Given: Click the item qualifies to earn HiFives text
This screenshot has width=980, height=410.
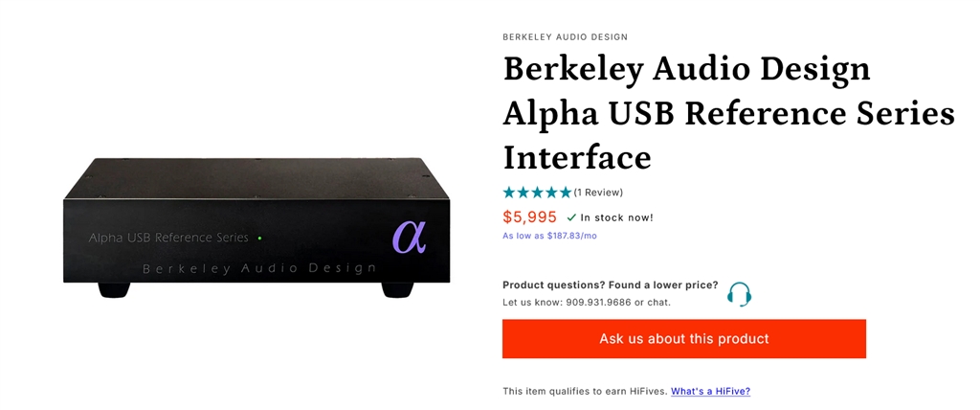Looking at the screenshot, I should (584, 392).
